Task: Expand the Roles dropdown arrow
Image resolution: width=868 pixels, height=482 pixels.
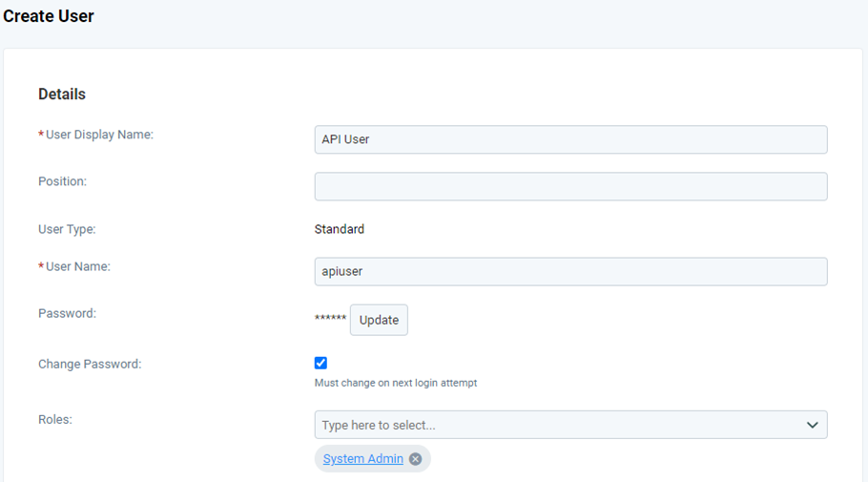Action: coord(812,425)
